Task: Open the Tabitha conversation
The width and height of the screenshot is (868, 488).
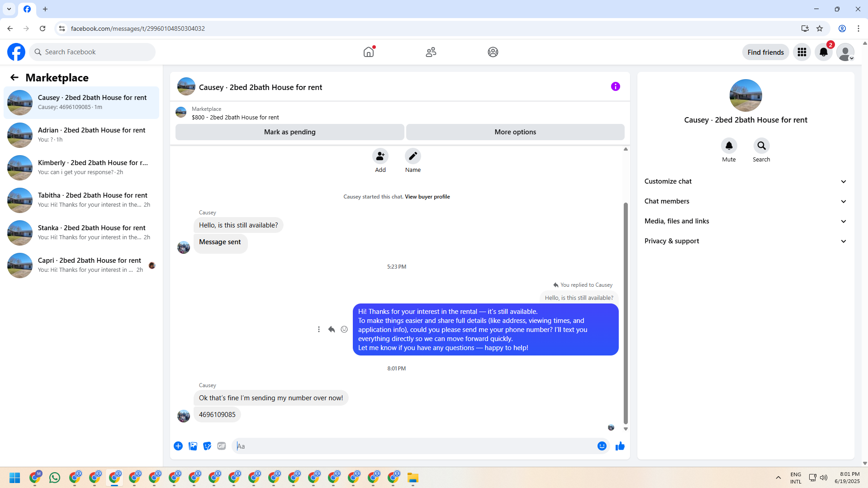Action: (81, 200)
